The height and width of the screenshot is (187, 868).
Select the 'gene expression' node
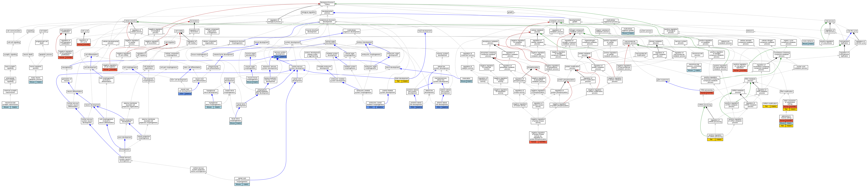point(663,80)
